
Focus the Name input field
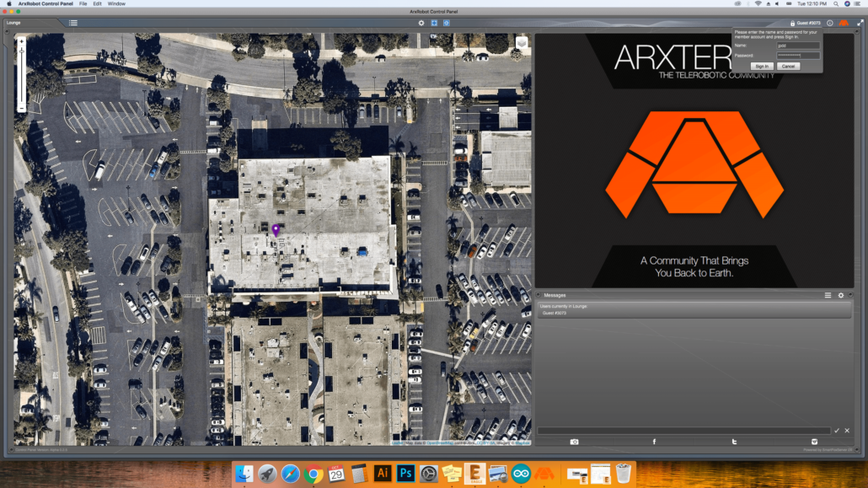(798, 46)
